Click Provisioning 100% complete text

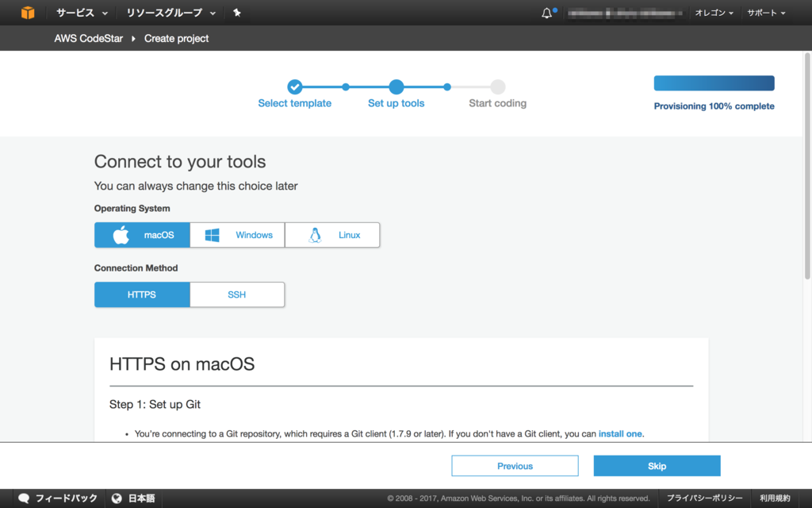coord(714,106)
